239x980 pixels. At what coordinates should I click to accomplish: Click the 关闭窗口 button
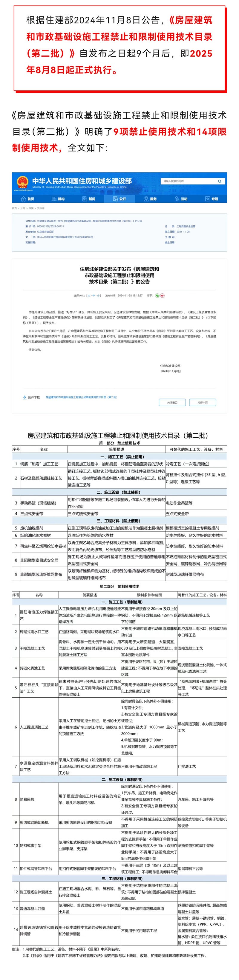(172, 402)
